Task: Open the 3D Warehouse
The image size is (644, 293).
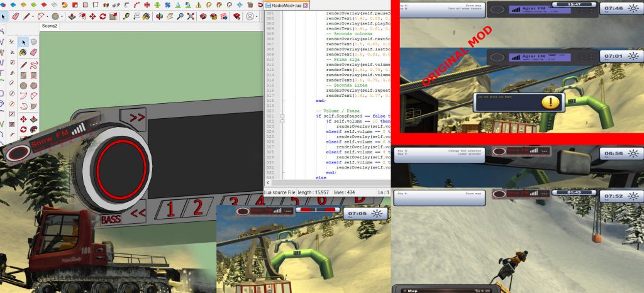Action: pos(203,16)
